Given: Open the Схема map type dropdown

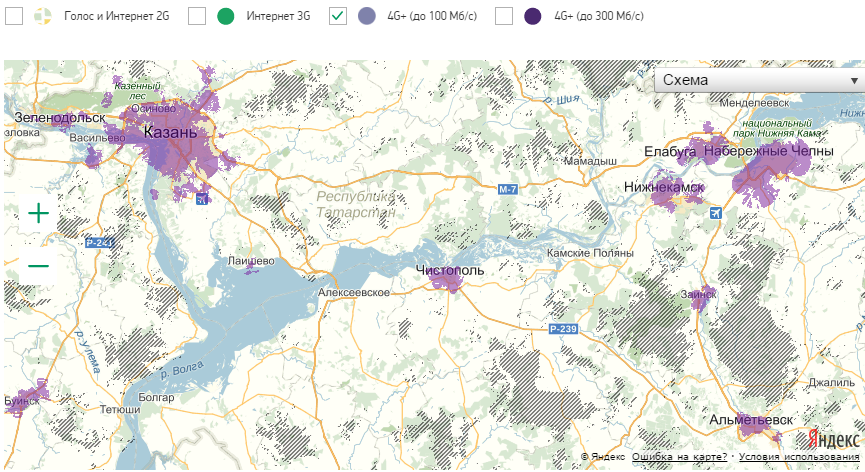Looking at the screenshot, I should [x=759, y=80].
